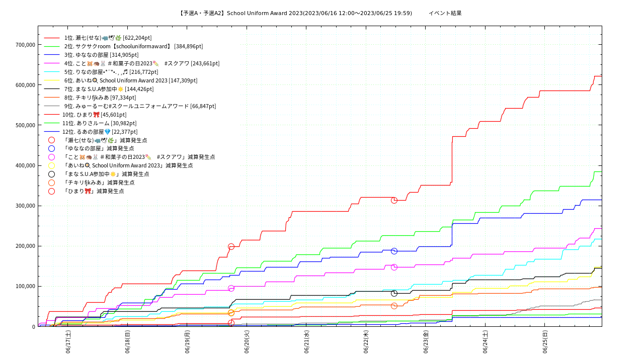This screenshot has width=644, height=362.
Task: Click the 400,000 y-axis label
Action: click(25, 165)
